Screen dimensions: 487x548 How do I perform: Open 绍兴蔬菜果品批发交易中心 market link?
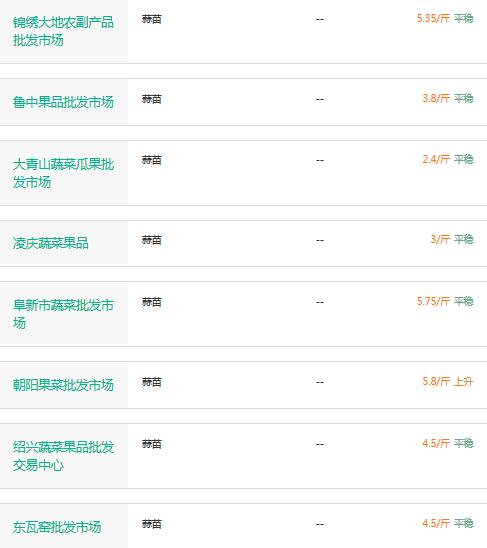click(x=63, y=456)
